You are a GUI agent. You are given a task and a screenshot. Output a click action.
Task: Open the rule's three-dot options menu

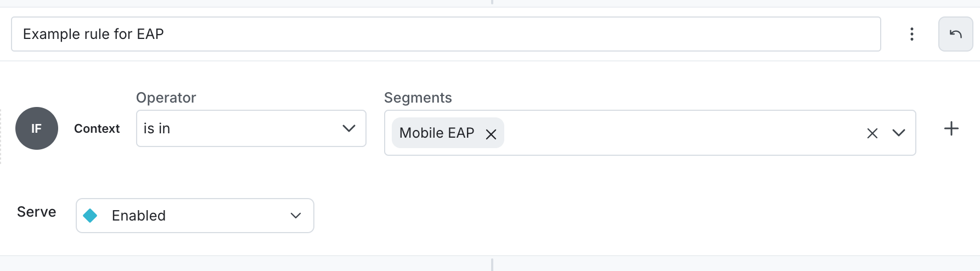[x=911, y=34]
